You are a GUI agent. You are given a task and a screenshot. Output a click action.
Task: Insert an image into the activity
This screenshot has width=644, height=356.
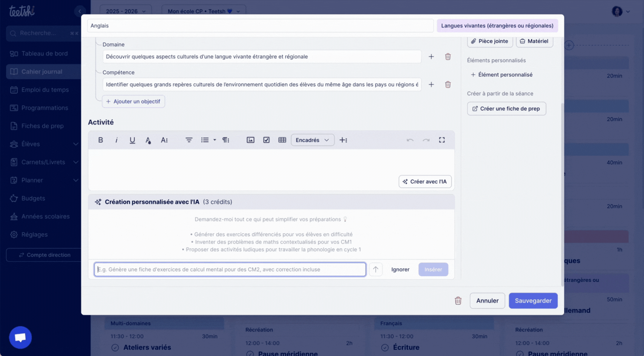click(250, 140)
